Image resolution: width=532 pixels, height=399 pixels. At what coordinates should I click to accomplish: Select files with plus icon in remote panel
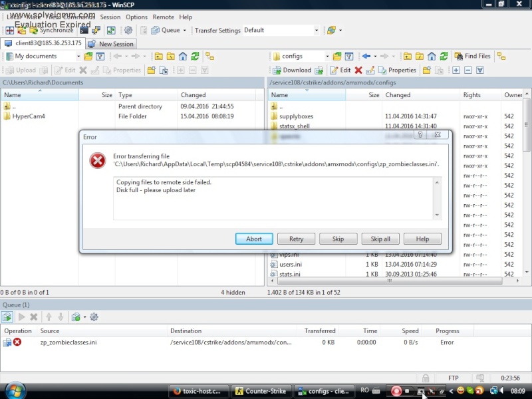[456, 70]
